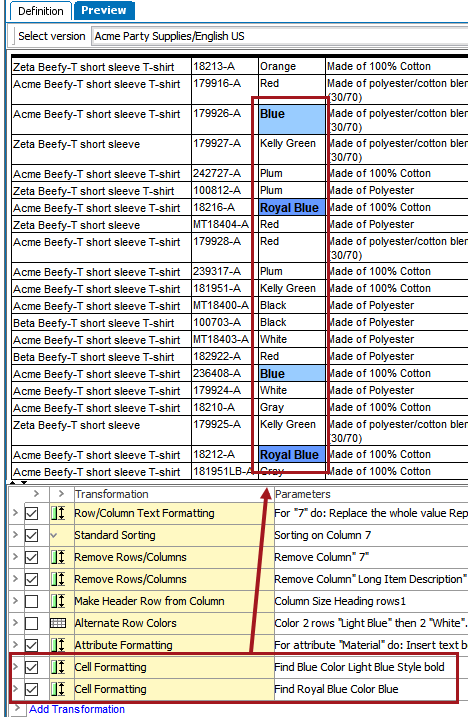Image resolution: width=468 pixels, height=717 pixels.
Task: Open the Select version dropdown field
Action: [x=280, y=36]
